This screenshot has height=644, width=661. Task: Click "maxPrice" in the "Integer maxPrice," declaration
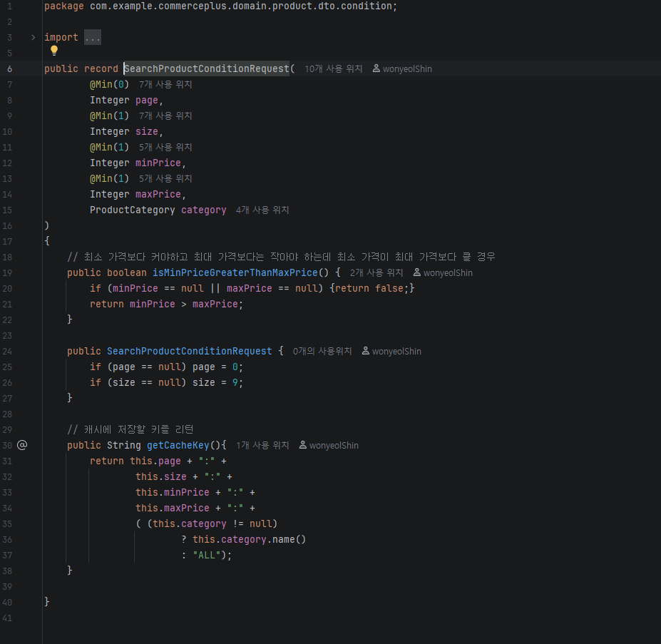tap(158, 195)
